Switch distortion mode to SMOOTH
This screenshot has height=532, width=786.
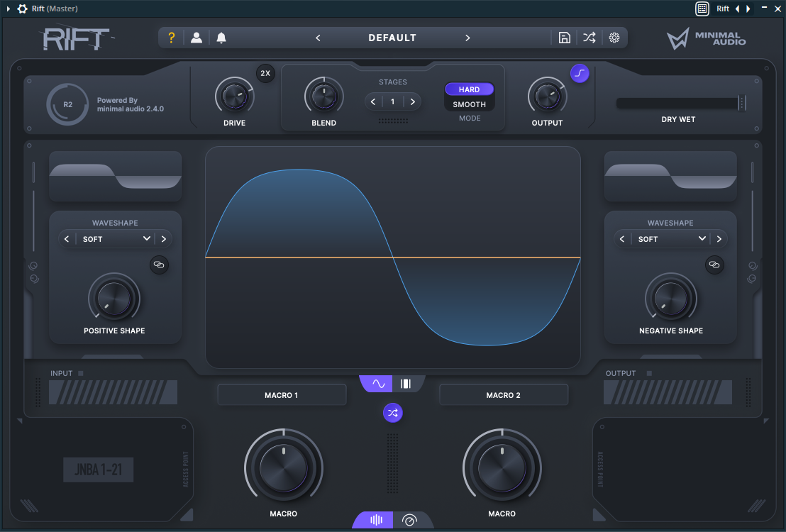[x=469, y=104]
